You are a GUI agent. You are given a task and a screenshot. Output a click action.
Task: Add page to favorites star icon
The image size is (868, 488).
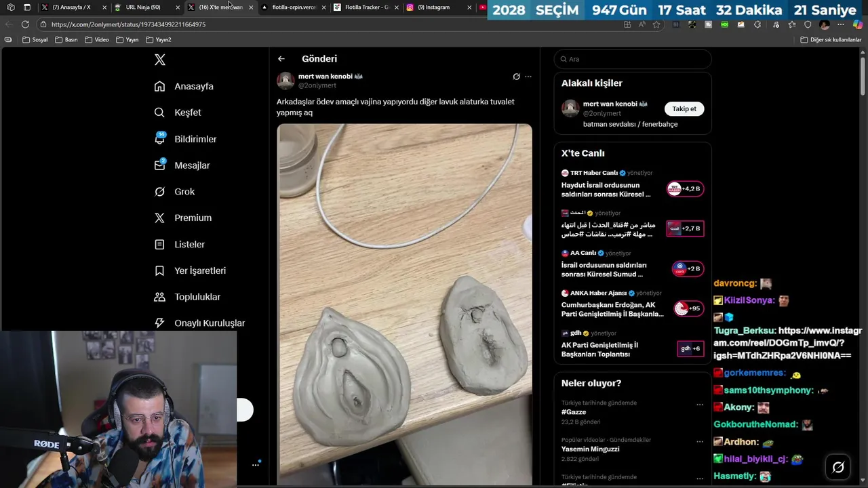point(656,24)
